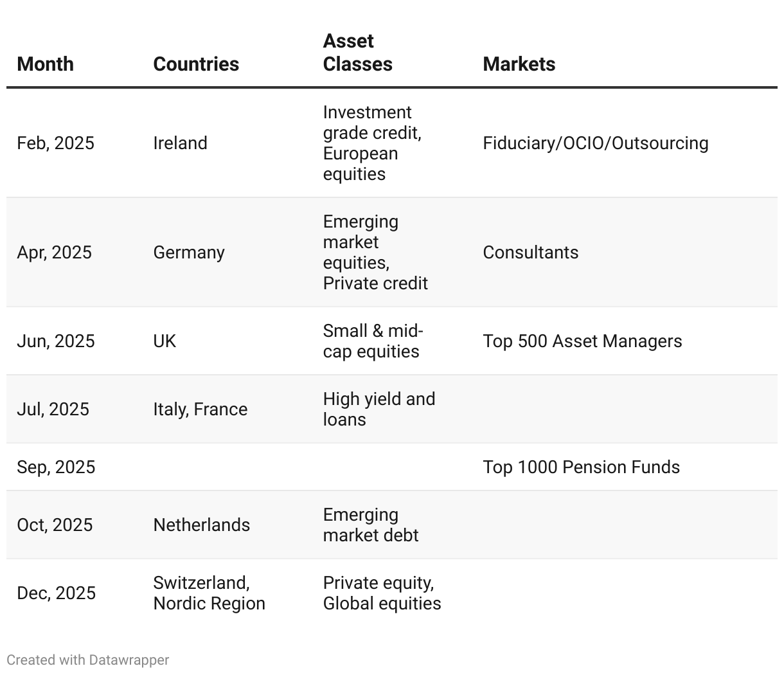784x675 pixels.
Task: Click the Italy, France country cell
Action: tap(200, 410)
